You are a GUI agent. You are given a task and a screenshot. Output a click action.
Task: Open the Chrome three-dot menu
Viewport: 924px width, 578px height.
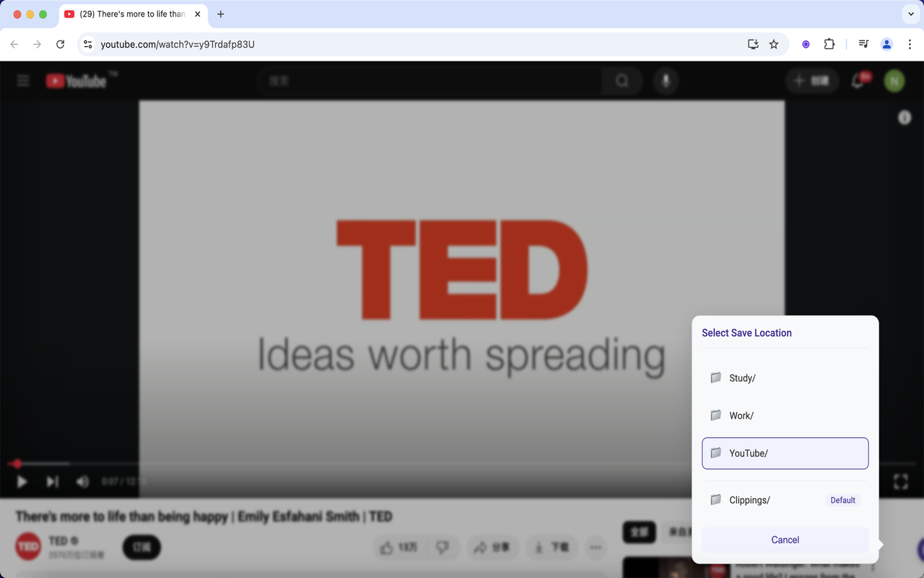[x=910, y=44]
